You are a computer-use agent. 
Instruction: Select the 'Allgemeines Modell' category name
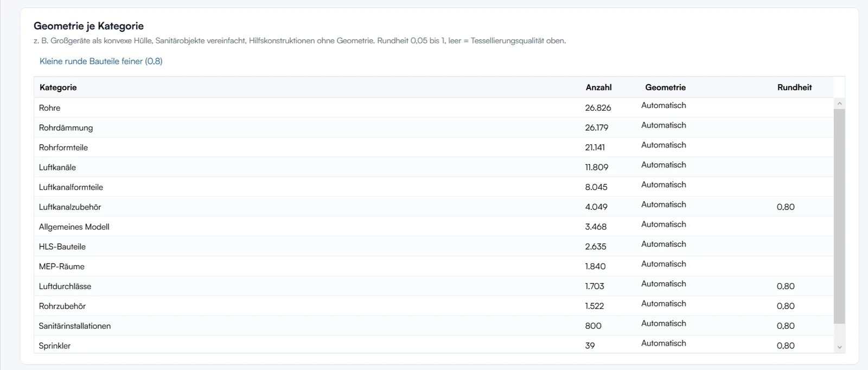click(74, 227)
